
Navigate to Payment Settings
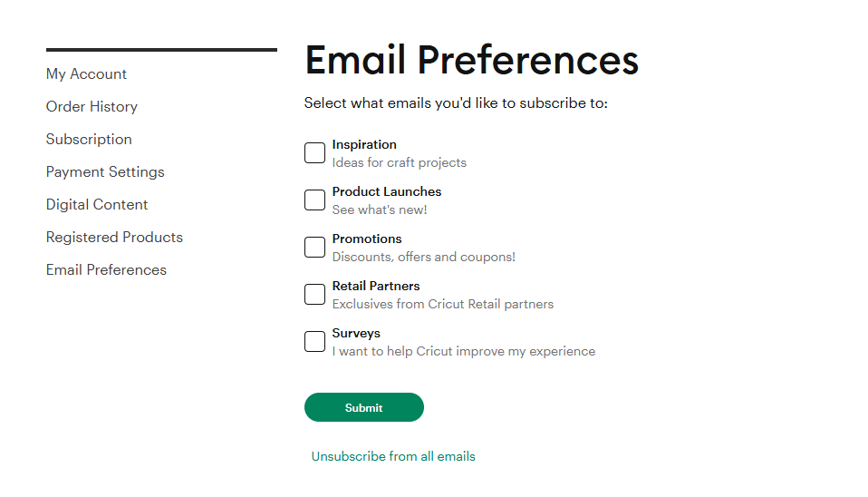105,172
